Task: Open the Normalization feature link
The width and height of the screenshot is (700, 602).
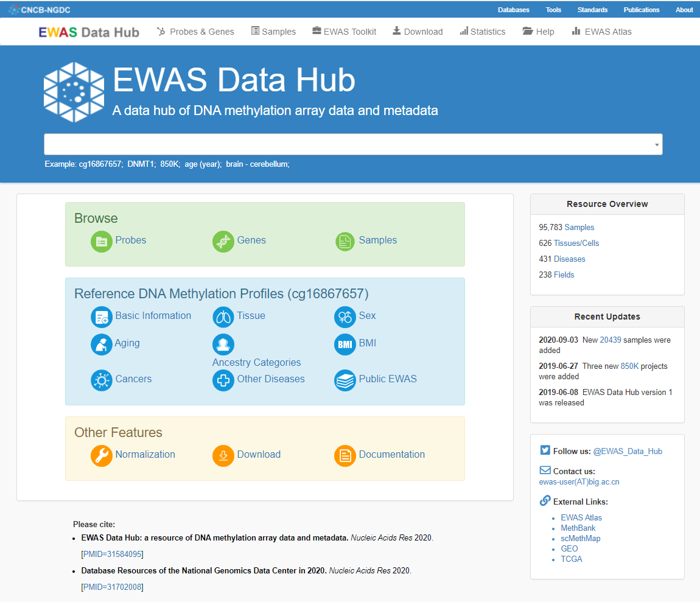Action: [145, 454]
